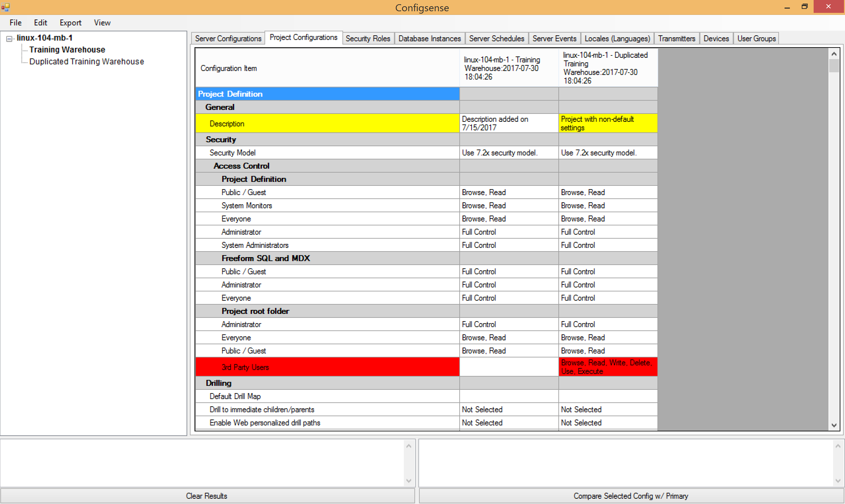Collapse the linux-104-mb-1 tree node
The height and width of the screenshot is (504, 845).
click(9, 39)
